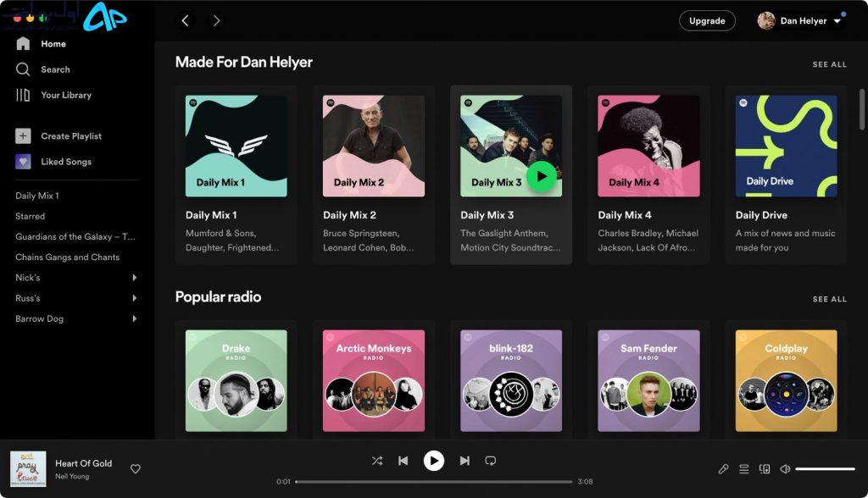Open the Daily Mix 1 card cover
The height and width of the screenshot is (498, 868).
236,146
